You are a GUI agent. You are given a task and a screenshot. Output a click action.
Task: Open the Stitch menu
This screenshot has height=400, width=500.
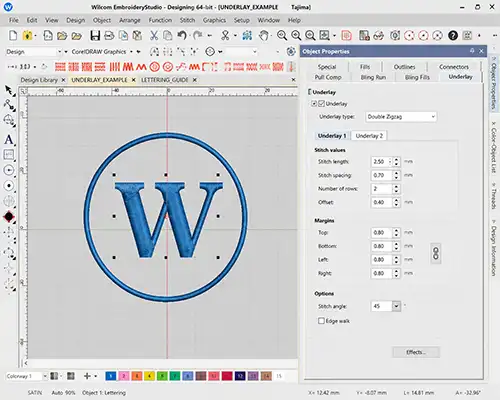187,20
